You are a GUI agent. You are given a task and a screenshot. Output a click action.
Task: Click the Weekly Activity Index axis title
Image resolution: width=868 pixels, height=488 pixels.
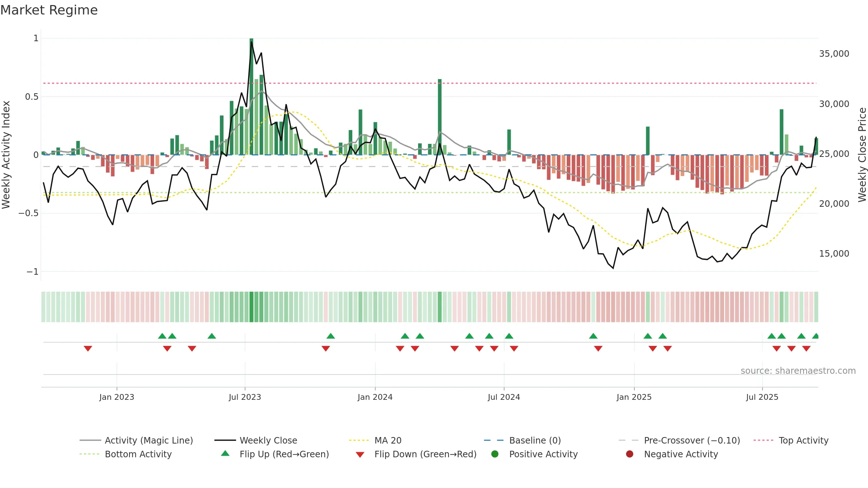[6, 155]
